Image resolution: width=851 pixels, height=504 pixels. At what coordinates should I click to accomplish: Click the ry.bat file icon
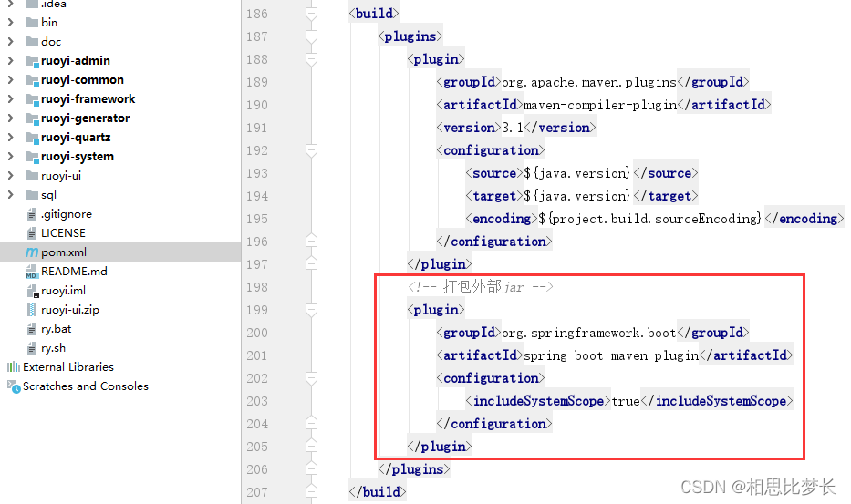[32, 329]
